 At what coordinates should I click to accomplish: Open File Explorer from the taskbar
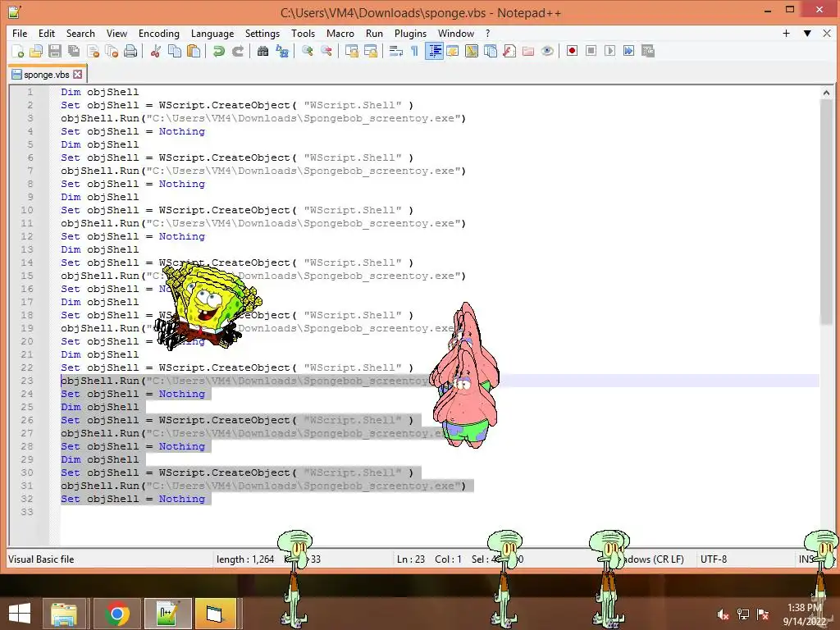64,614
